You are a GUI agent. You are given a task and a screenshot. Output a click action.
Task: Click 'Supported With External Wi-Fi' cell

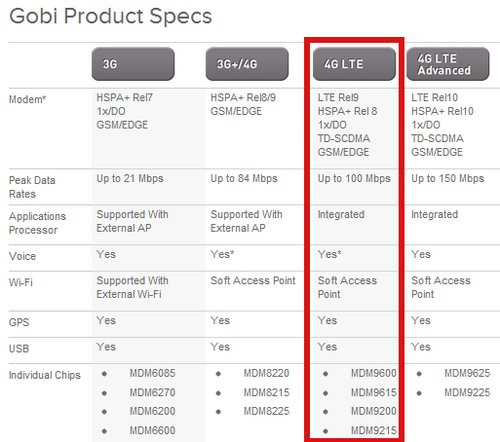132,287
